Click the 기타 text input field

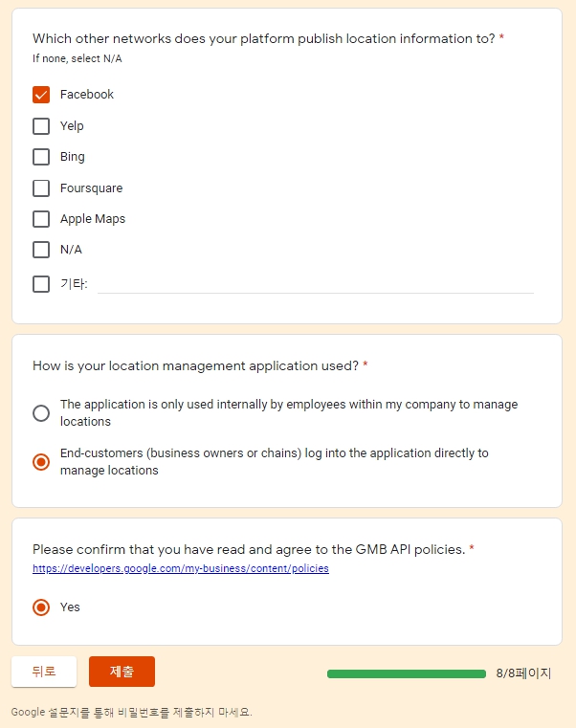316,284
